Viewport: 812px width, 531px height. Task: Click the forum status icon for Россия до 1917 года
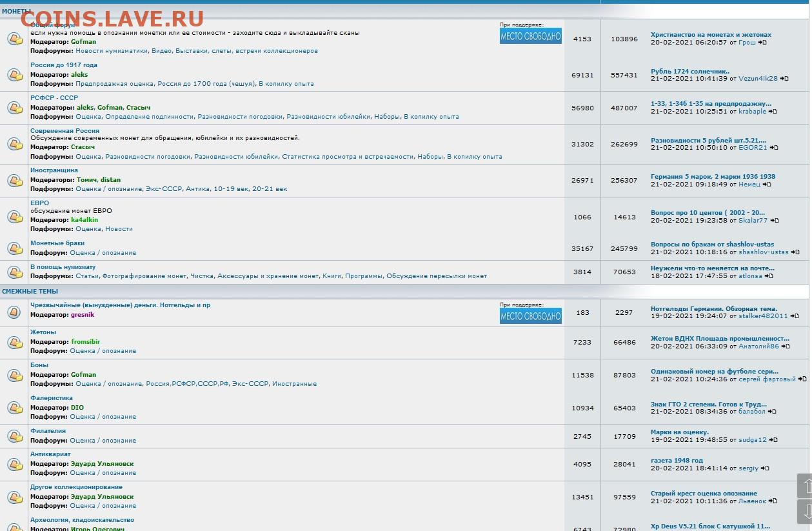14,75
